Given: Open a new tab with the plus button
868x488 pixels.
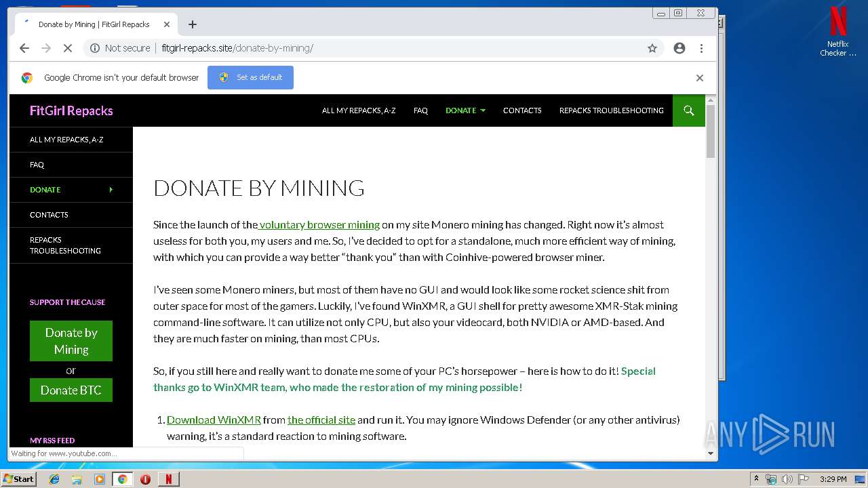Looking at the screenshot, I should tap(193, 24).
